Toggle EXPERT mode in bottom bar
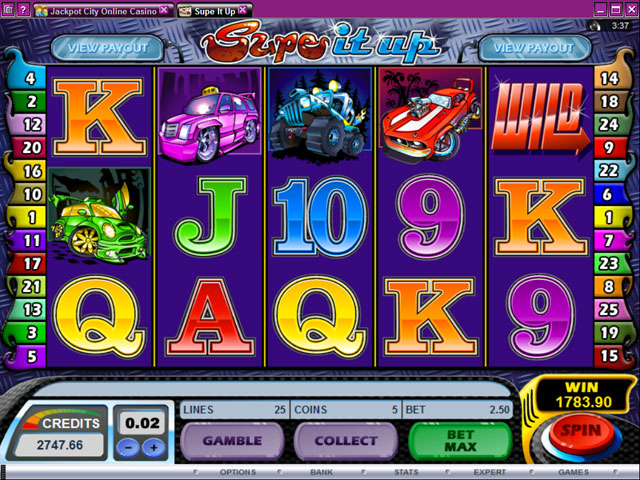640x480 pixels. 489,472
